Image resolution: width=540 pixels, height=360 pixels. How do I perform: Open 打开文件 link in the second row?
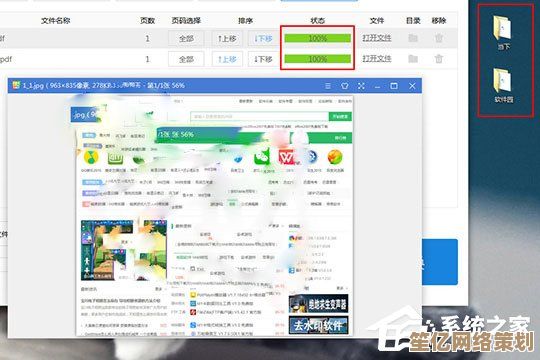(x=376, y=59)
